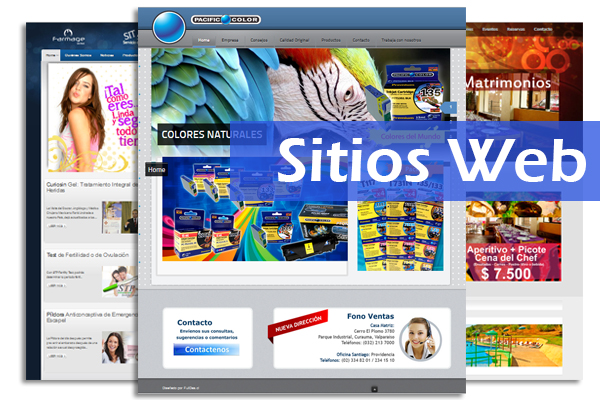Open the Cutosin Gel article headline
Viewport: 600px width, 400px height.
click(92, 187)
